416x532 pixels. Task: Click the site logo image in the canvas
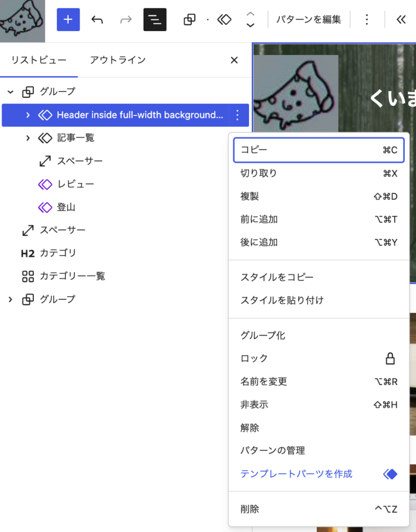pyautogui.click(x=296, y=94)
